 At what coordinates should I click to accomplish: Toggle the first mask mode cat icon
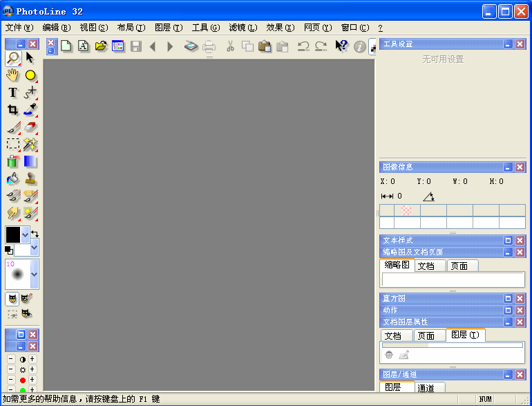pyautogui.click(x=12, y=299)
